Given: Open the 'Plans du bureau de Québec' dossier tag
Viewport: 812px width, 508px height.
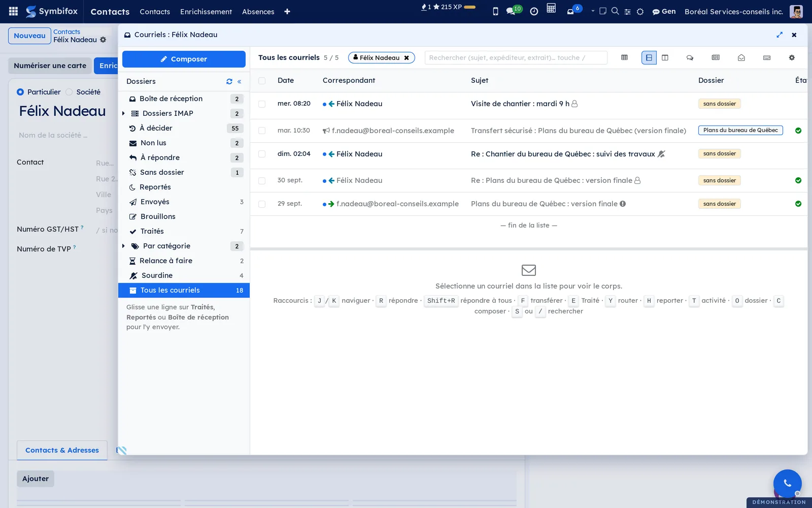Looking at the screenshot, I should coord(740,131).
